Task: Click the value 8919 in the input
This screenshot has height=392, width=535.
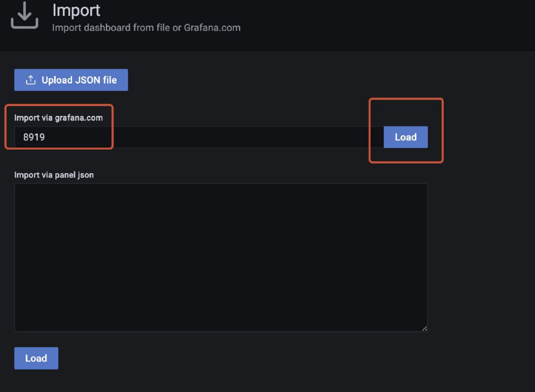Action: point(34,137)
